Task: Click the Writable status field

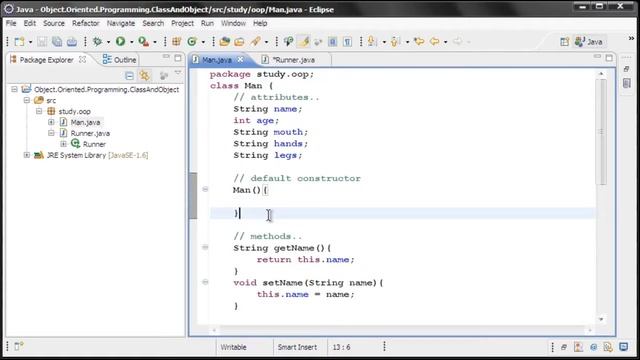Action: [x=233, y=347]
